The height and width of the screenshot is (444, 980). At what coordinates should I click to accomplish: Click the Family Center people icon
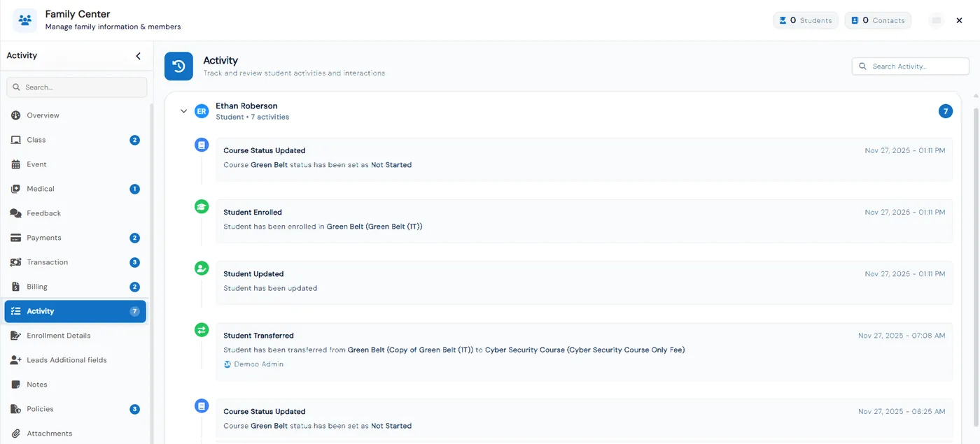[25, 20]
